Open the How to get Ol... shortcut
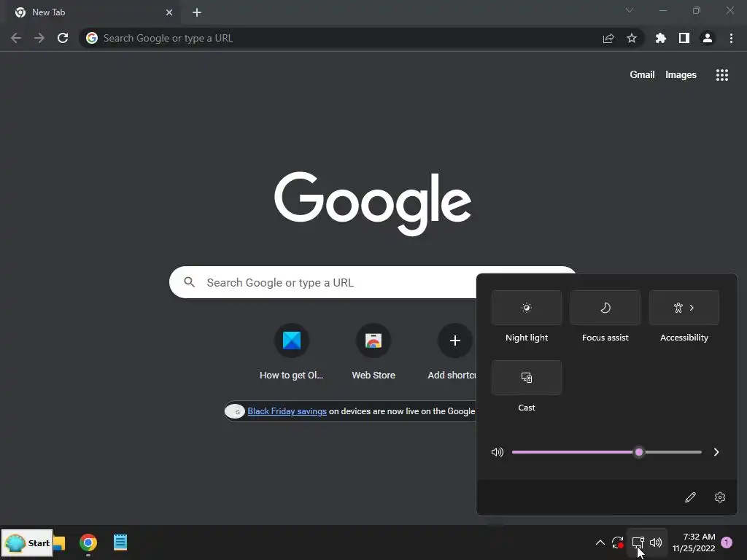747x560 pixels. tap(292, 352)
